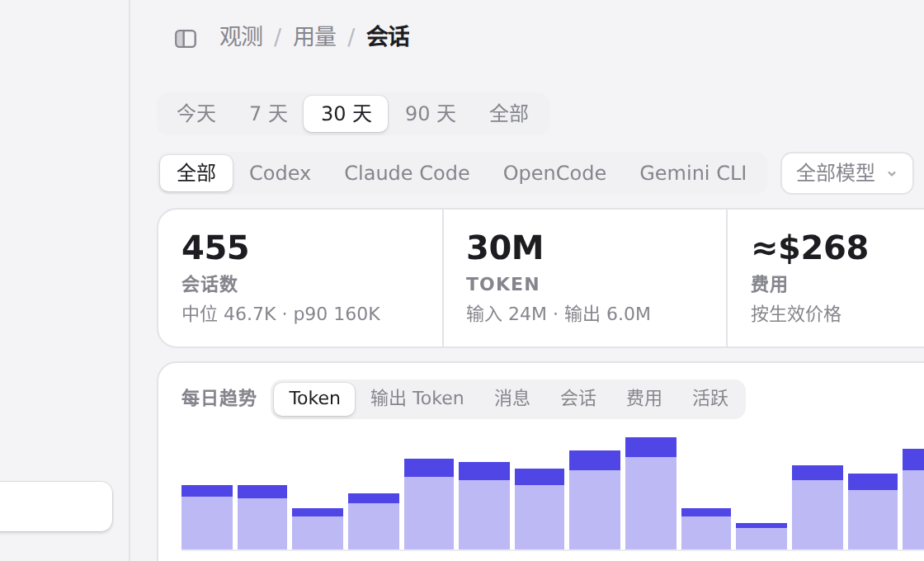Switch trend to 输出 Token
The image size is (924, 561).
[417, 398]
